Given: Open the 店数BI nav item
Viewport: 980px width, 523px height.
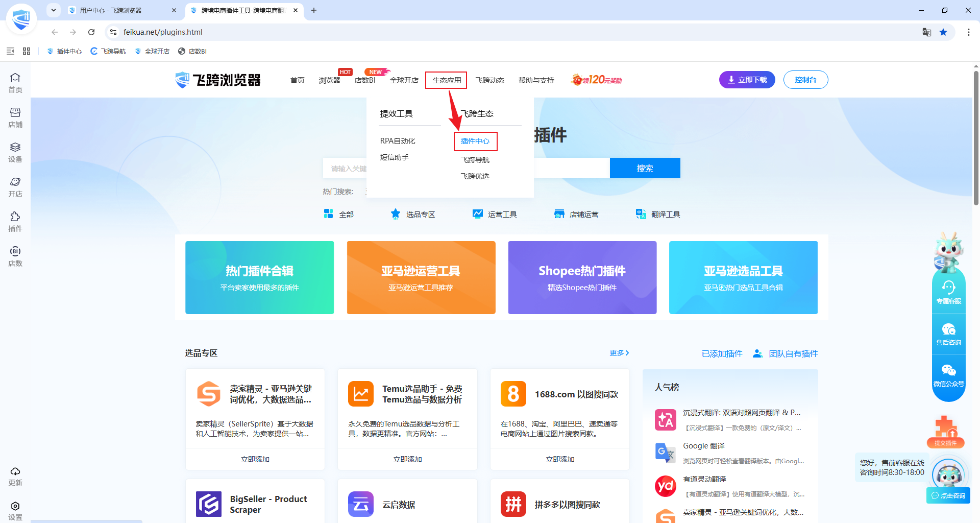Looking at the screenshot, I should click(365, 80).
